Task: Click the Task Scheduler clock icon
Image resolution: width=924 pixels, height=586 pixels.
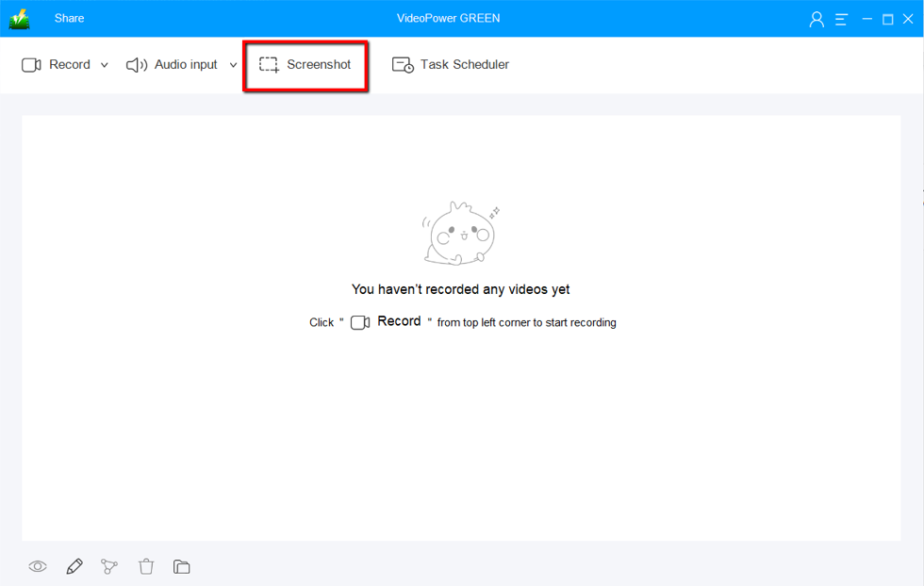Action: (403, 65)
